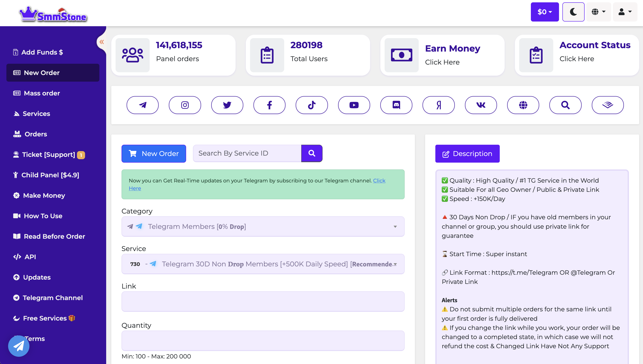643x364 pixels.
Task: Filter services by Telegram icon
Action: pyautogui.click(x=143, y=105)
